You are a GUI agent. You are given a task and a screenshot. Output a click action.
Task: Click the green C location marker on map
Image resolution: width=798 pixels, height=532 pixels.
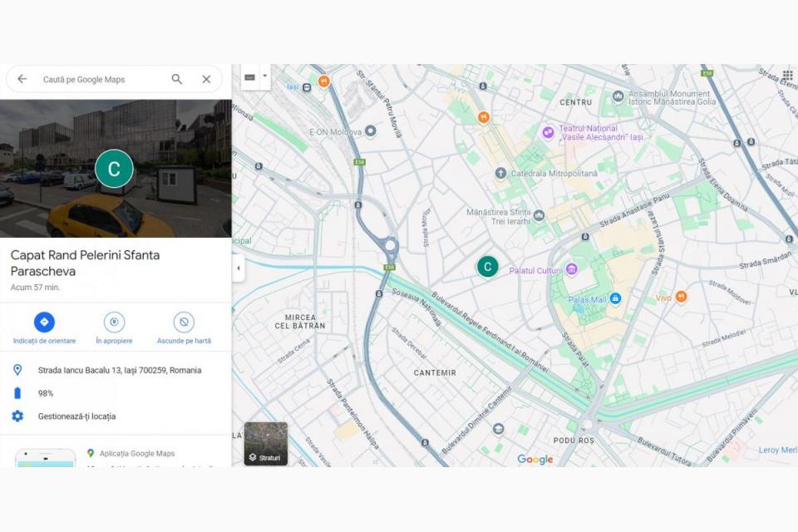coord(488,266)
